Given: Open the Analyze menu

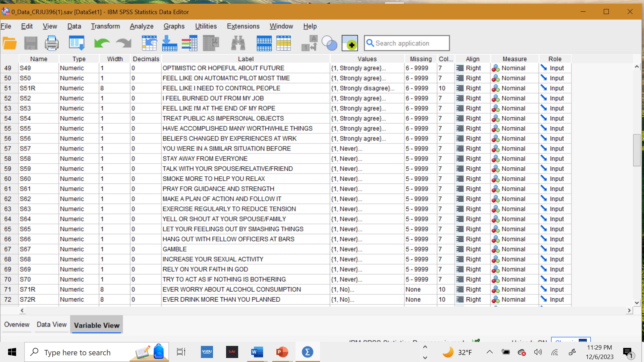Looking at the screenshot, I should [x=142, y=26].
